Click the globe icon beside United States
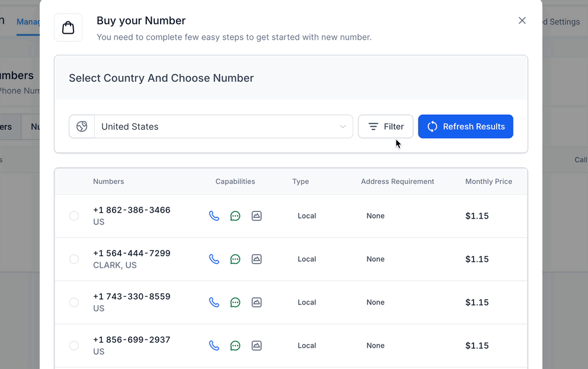Image resolution: width=588 pixels, height=369 pixels. click(x=82, y=127)
